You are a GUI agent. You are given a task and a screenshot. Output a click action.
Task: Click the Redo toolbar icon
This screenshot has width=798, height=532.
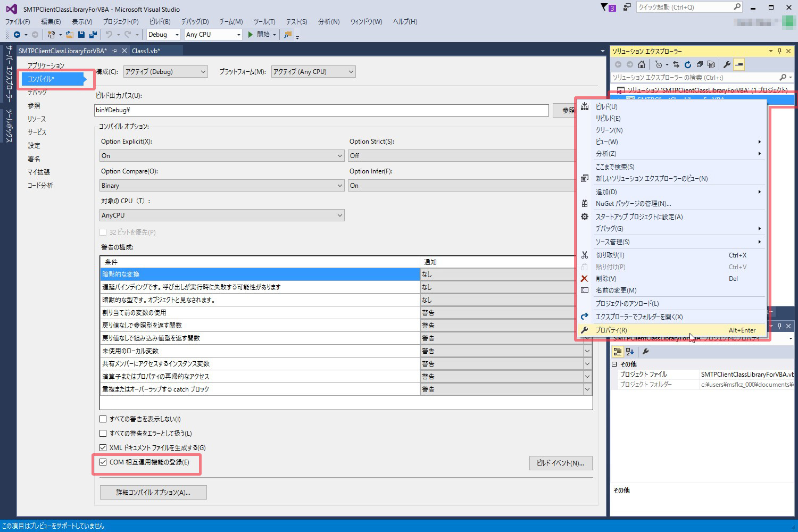128,35
